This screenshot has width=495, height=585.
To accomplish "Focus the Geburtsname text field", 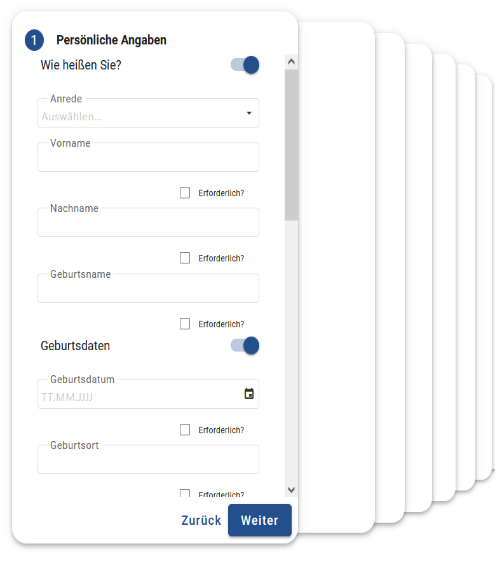I will coord(148,288).
